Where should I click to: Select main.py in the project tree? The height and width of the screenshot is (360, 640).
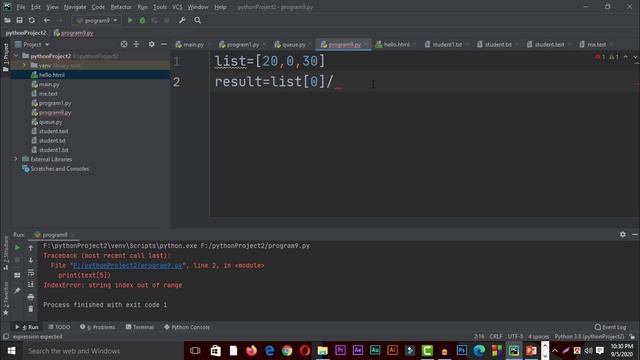click(49, 84)
